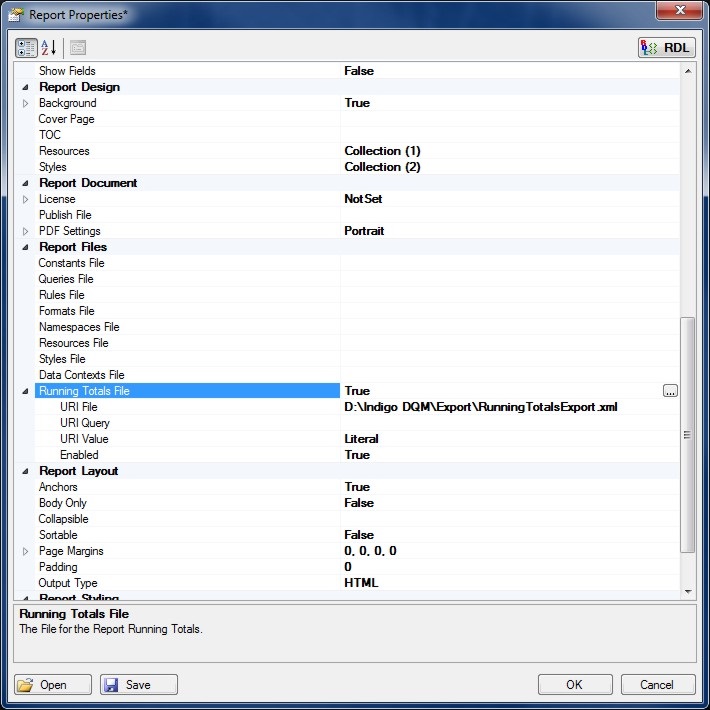Click the Report Properties title bar icon

coord(16,15)
